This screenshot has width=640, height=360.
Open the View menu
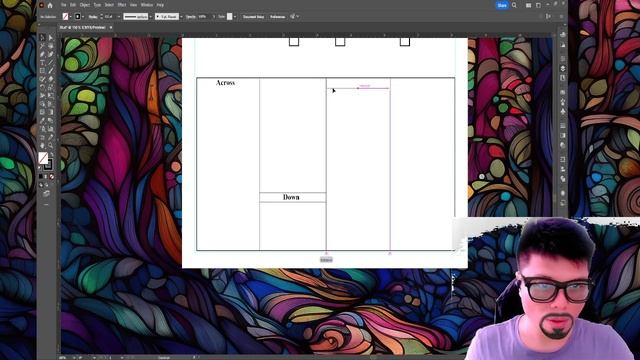[133, 5]
